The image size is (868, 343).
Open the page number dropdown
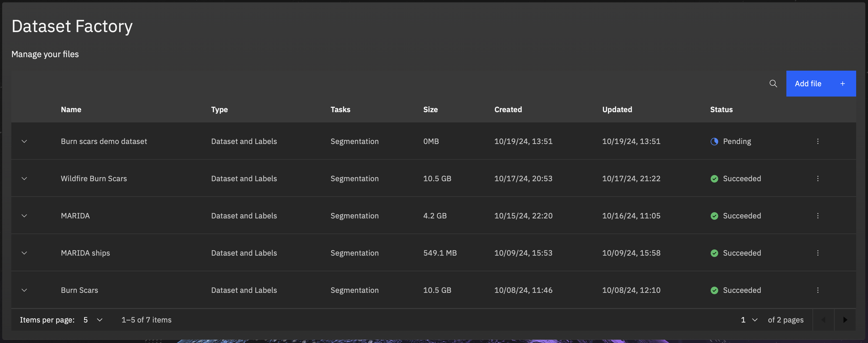749,320
